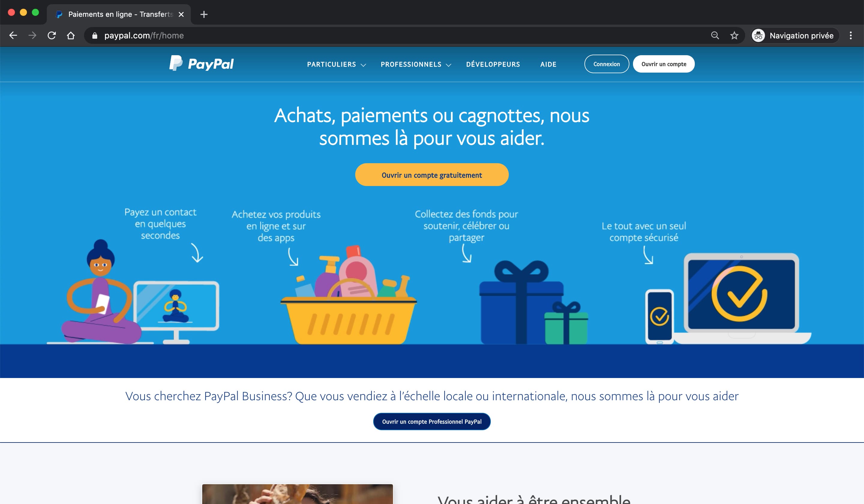This screenshot has height=504, width=864.
Task: Open new tab with plus icon
Action: coord(204,14)
